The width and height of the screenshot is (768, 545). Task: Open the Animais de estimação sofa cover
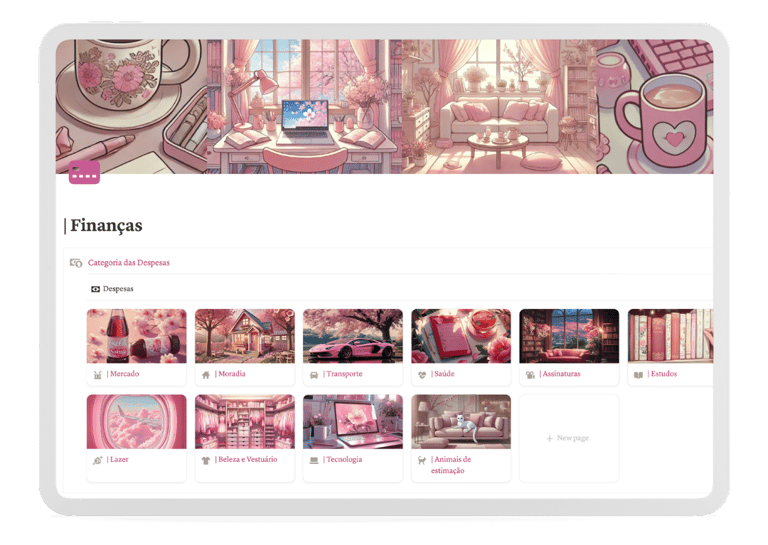coord(461,422)
